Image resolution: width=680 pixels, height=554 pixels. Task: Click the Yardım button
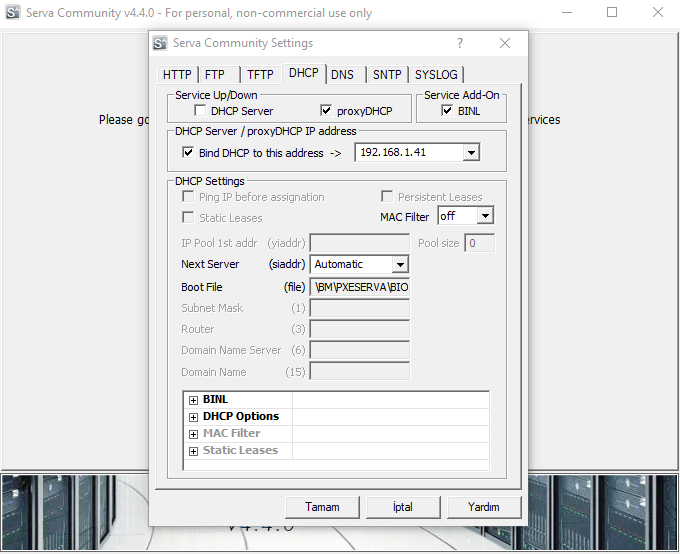[x=484, y=507]
